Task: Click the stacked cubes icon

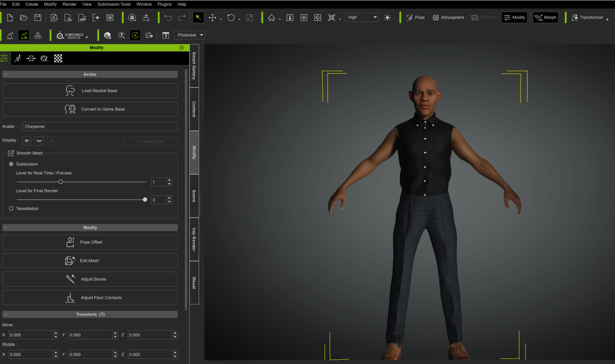Action: pyautogui.click(x=38, y=36)
